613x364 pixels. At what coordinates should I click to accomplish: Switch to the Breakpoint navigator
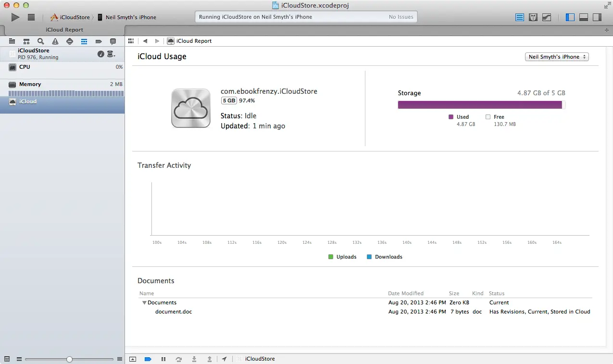tap(99, 41)
